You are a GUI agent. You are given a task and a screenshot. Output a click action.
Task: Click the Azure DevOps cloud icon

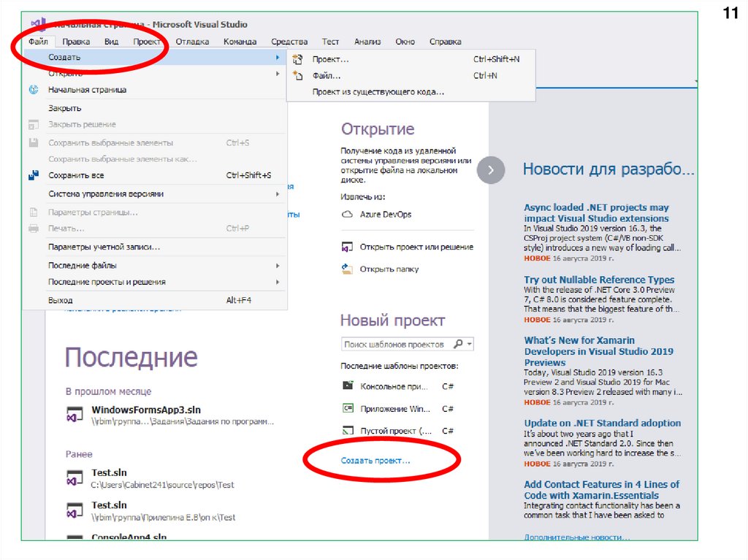tap(347, 214)
